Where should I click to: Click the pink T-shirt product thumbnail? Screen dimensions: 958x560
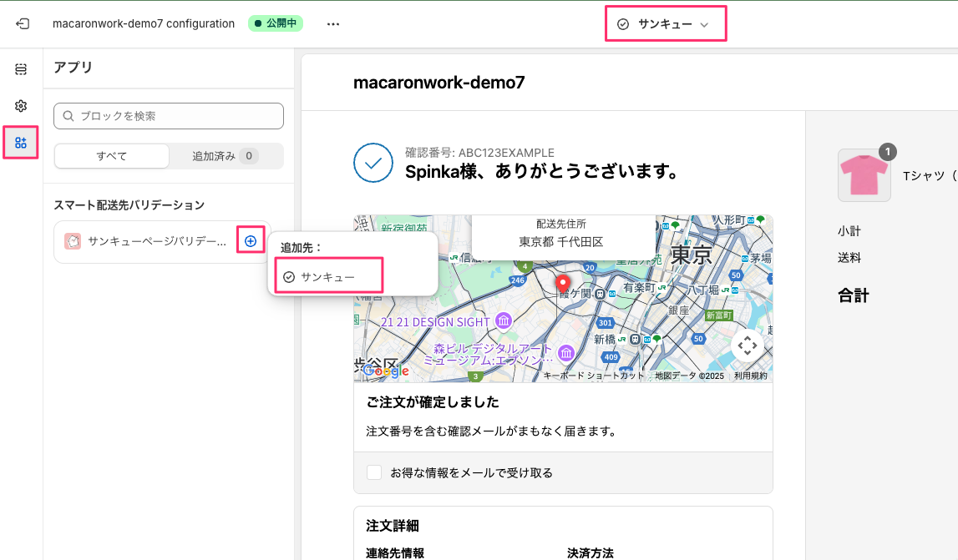point(864,175)
